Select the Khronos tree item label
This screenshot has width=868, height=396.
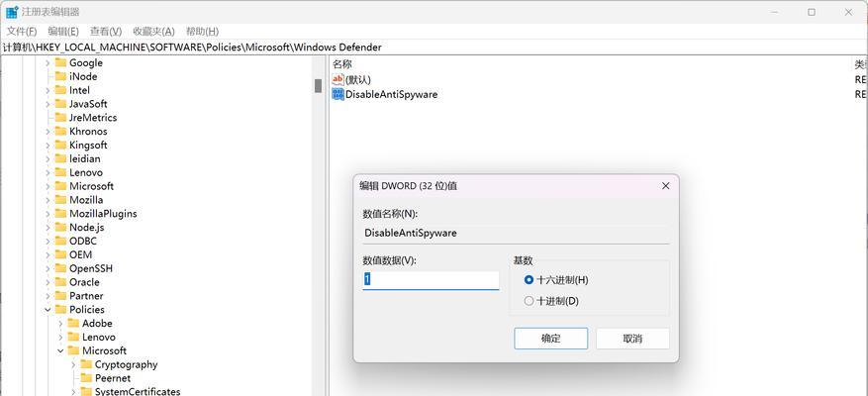pyautogui.click(x=88, y=132)
